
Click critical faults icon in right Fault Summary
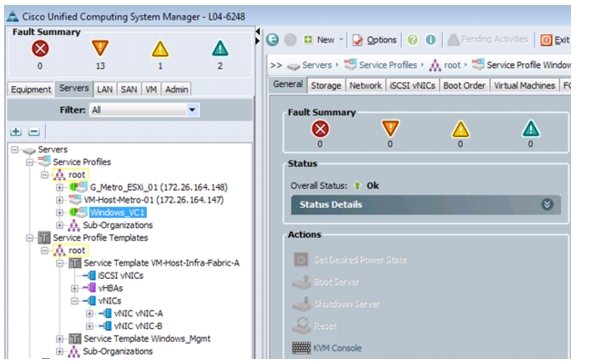pos(320,129)
